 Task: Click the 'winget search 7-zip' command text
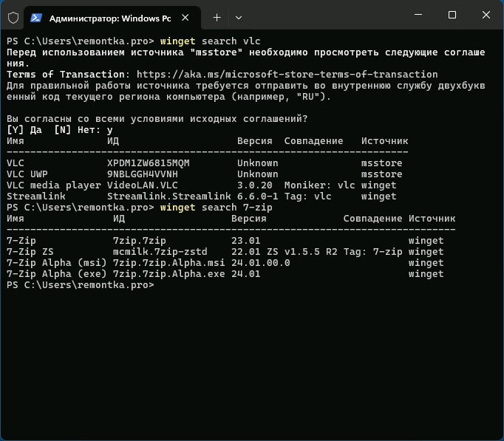coord(216,208)
